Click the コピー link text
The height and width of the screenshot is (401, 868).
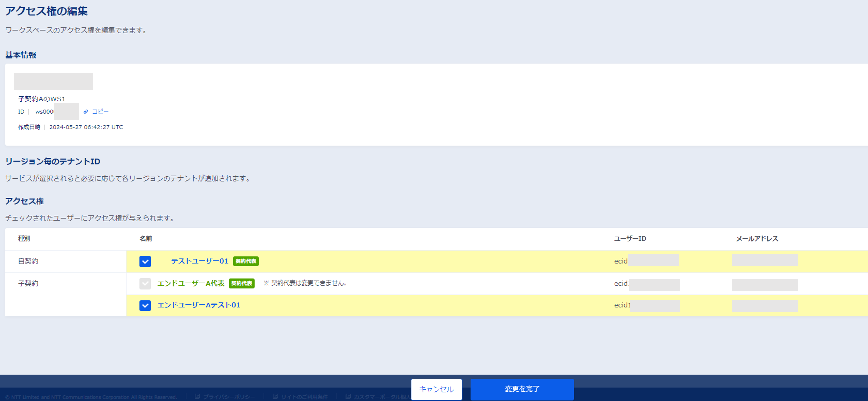point(100,111)
